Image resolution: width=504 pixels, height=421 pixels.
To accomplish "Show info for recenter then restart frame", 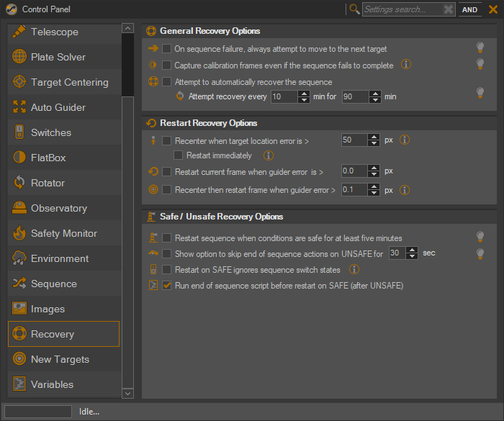I will 405,190.
